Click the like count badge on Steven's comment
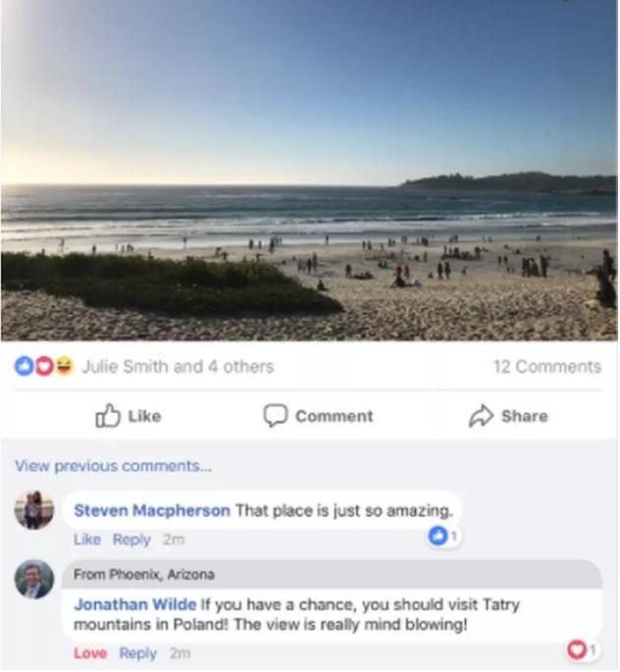This screenshot has height=672, width=620. point(443,536)
